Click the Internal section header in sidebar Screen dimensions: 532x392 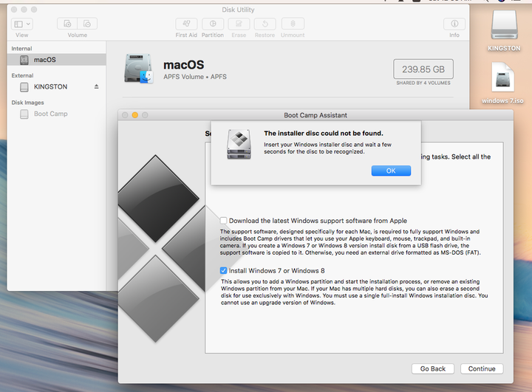pos(21,49)
